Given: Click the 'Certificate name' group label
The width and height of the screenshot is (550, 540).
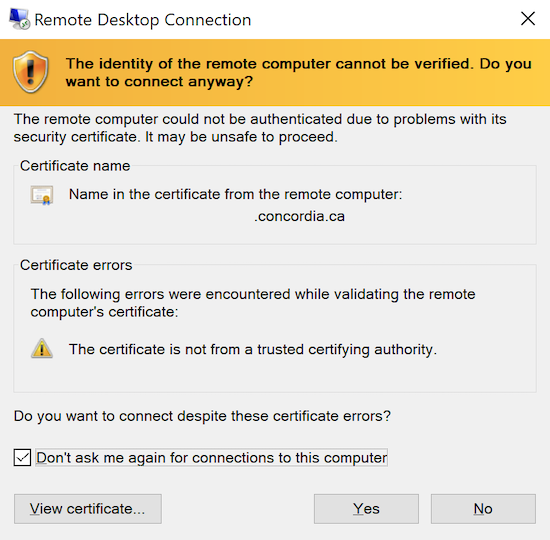Looking at the screenshot, I should coord(75,166).
